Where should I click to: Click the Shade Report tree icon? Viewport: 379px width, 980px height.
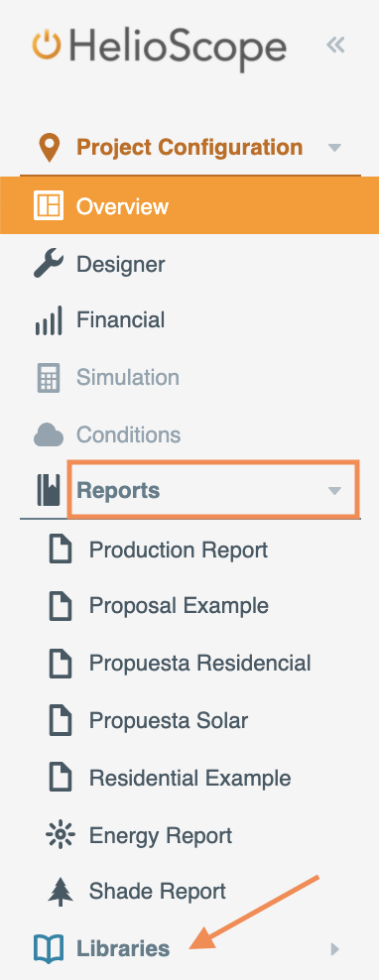[61, 892]
